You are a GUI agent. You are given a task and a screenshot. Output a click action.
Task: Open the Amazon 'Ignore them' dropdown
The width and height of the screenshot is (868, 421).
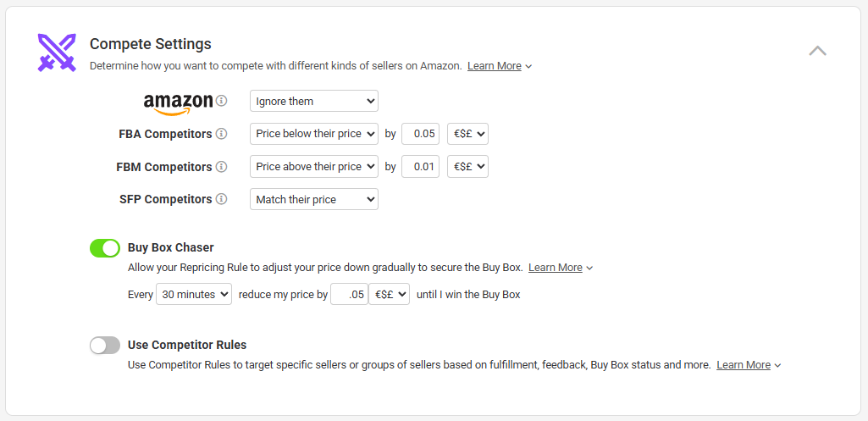click(x=313, y=102)
